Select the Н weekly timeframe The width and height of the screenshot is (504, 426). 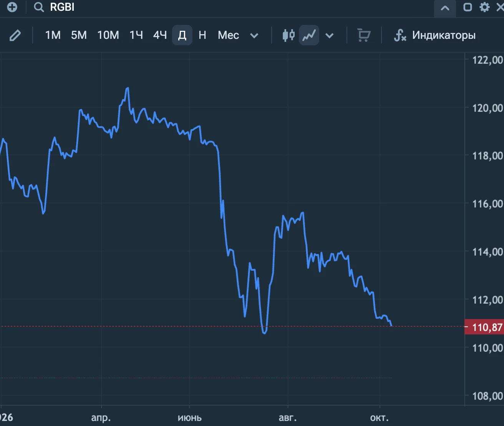click(202, 35)
